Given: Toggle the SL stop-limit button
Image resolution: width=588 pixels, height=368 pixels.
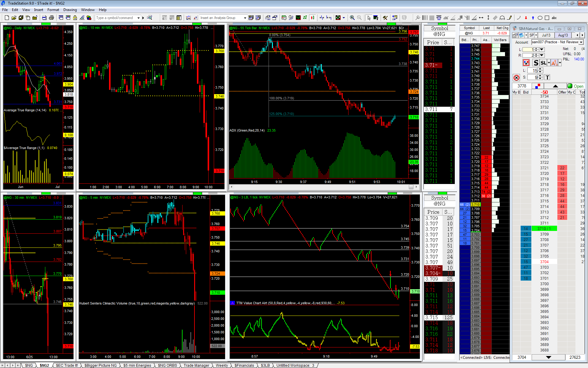Looking at the screenshot, I should pos(543,63).
